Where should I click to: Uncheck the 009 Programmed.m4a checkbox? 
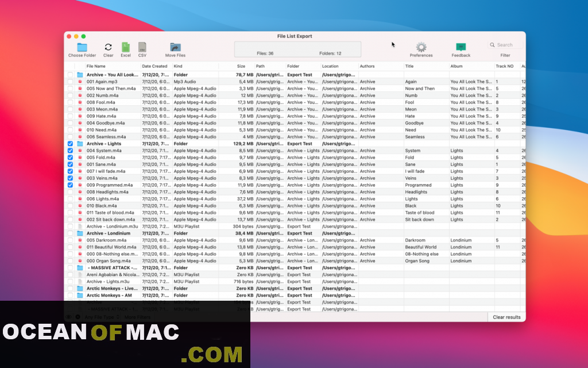click(x=70, y=185)
